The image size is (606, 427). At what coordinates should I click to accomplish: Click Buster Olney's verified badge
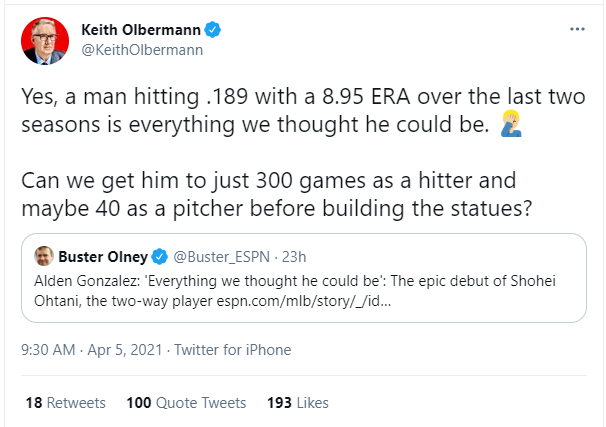[160, 254]
